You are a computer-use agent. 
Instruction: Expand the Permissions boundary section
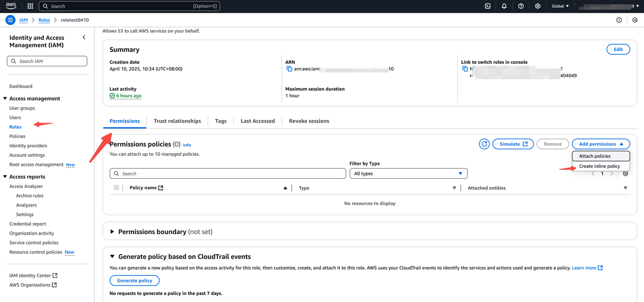click(x=112, y=232)
